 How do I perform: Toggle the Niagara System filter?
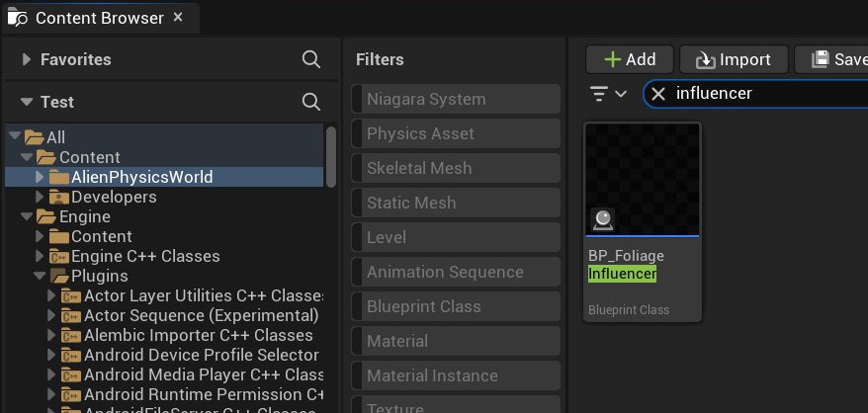click(456, 99)
